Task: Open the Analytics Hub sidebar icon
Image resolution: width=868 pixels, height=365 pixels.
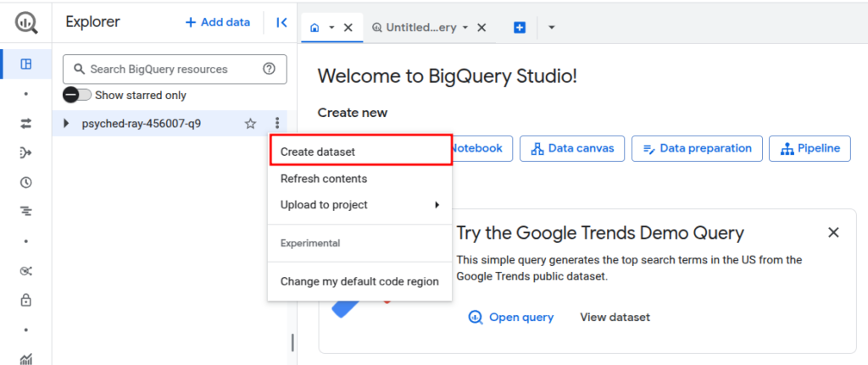Action: [x=26, y=271]
